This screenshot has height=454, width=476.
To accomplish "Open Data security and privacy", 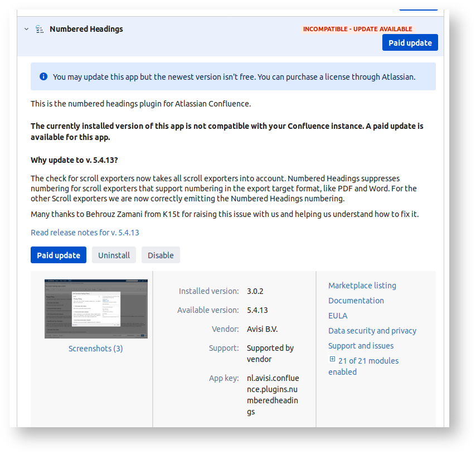I will click(x=372, y=331).
